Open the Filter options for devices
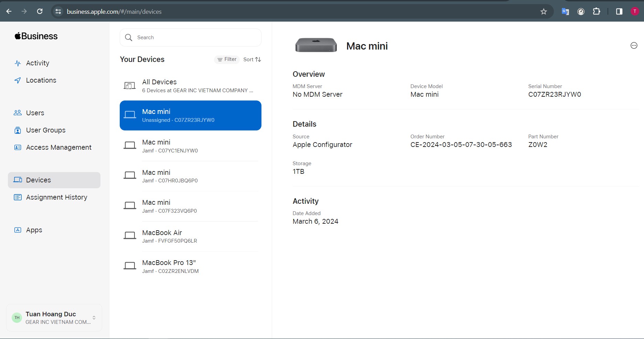 coord(227,60)
